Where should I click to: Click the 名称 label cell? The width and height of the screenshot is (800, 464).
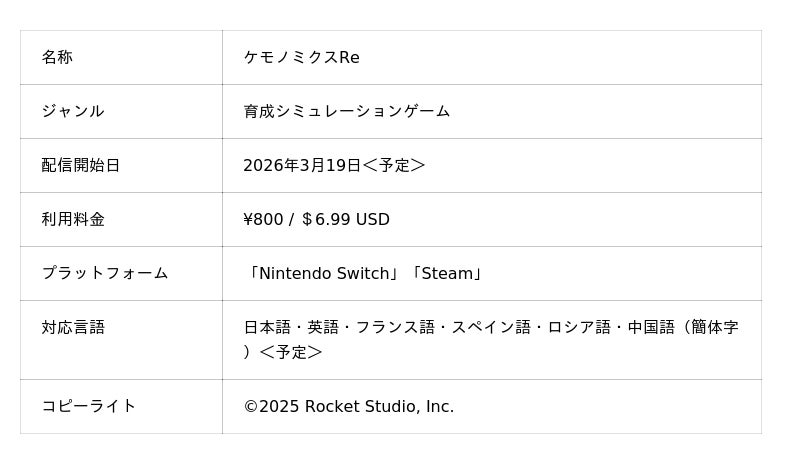click(57, 58)
